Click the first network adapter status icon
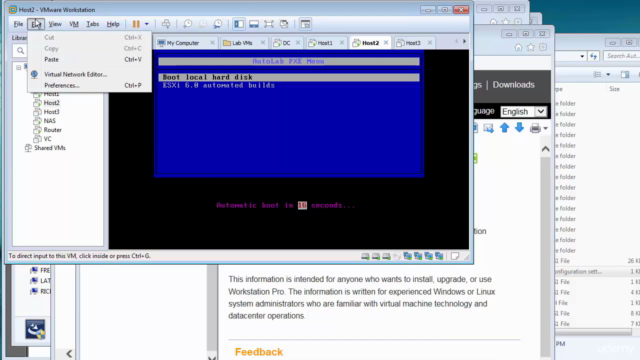640x360 pixels. coord(407,256)
